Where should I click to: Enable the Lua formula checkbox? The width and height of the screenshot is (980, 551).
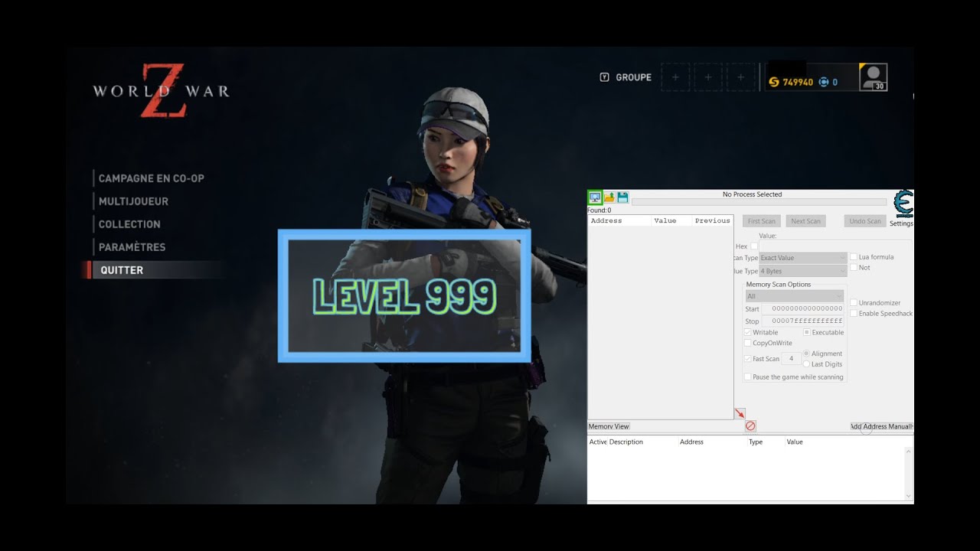854,257
